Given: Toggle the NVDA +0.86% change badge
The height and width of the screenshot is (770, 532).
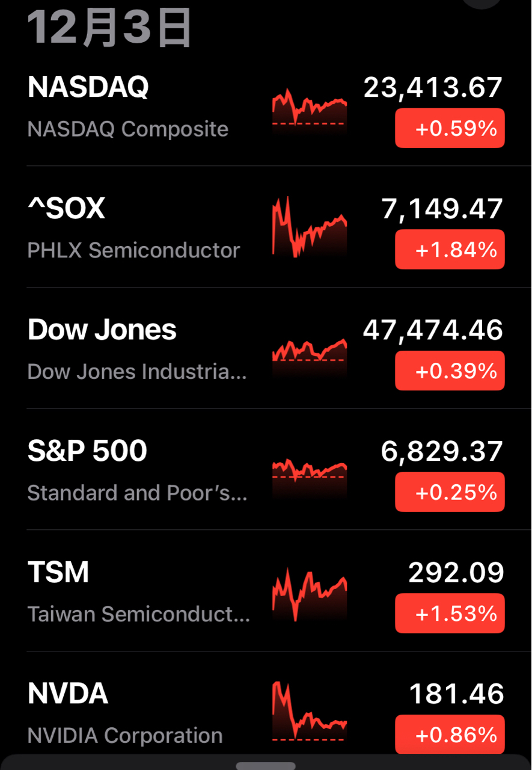Looking at the screenshot, I should pyautogui.click(x=450, y=735).
